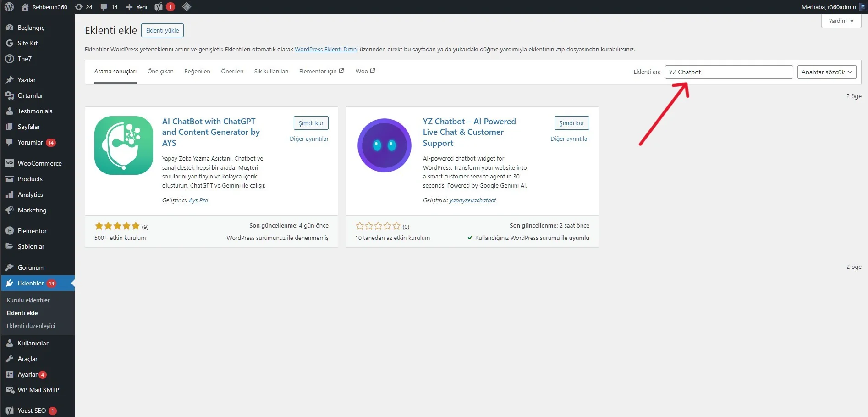Switch to the Öne çıkan tab

pos(160,72)
